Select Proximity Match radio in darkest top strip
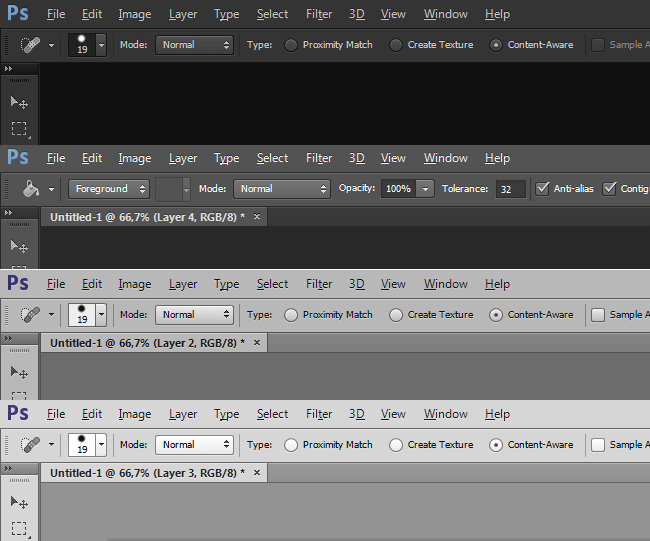The height and width of the screenshot is (541, 650). pyautogui.click(x=291, y=45)
